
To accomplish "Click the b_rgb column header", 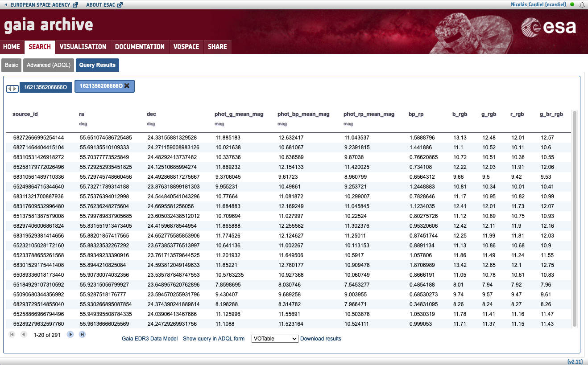I will point(460,114).
